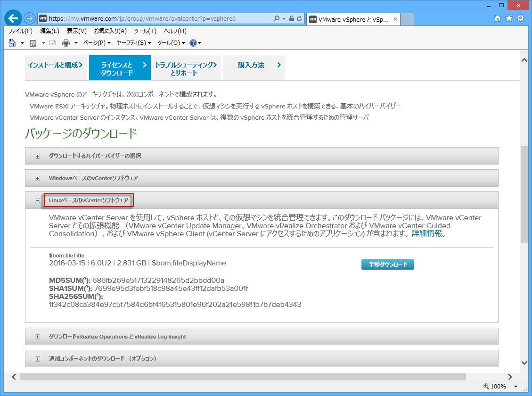532x396 pixels.
Task: Open a new blank browser tab
Action: coord(407,19)
